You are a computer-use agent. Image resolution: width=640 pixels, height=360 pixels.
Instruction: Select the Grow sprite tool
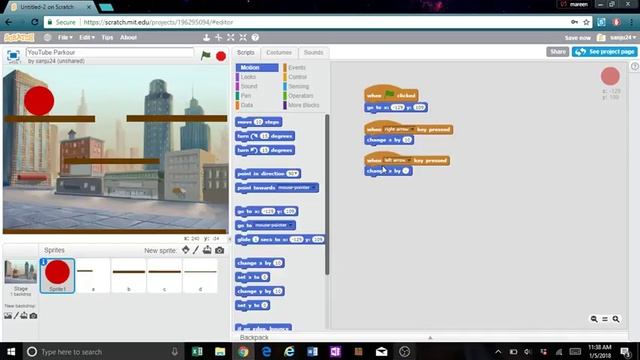pos(231,38)
